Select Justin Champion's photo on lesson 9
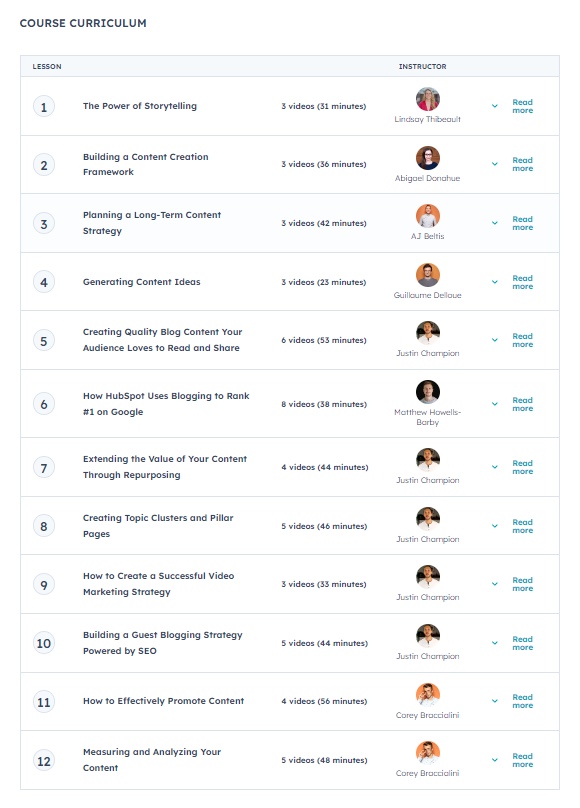The width and height of the screenshot is (580, 808). [x=428, y=577]
